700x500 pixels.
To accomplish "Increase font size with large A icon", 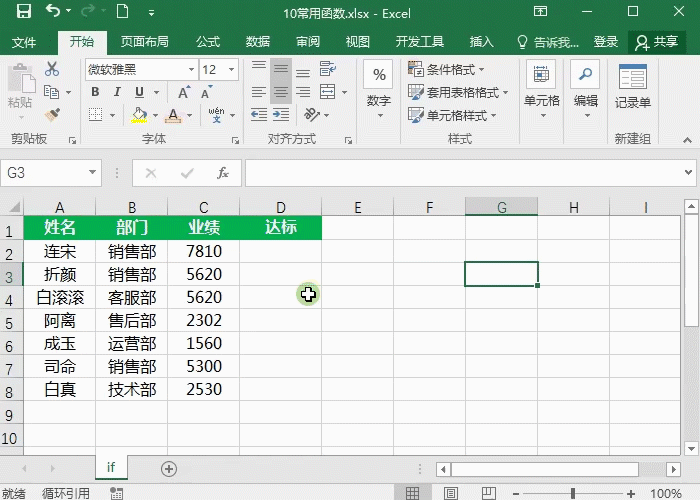I will 184,92.
